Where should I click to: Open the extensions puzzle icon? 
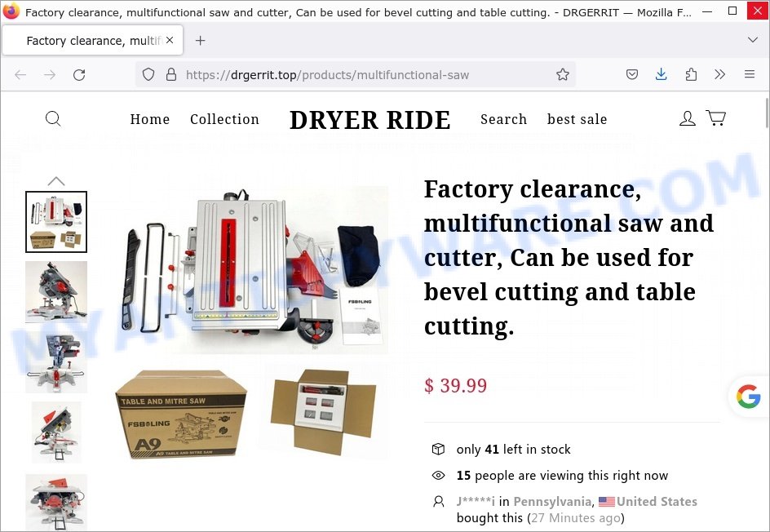click(691, 75)
